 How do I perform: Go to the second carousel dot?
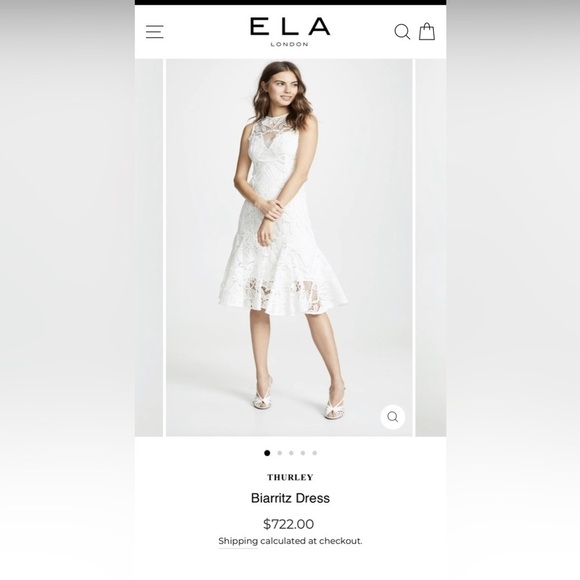(x=280, y=453)
